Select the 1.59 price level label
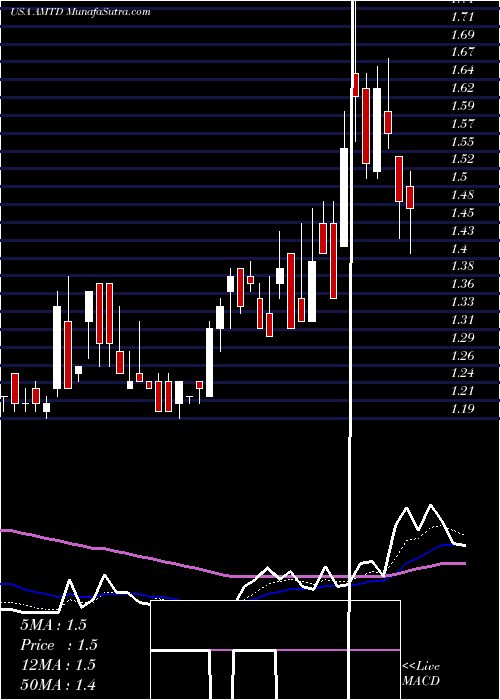The height and width of the screenshot is (700, 500). click(x=462, y=106)
